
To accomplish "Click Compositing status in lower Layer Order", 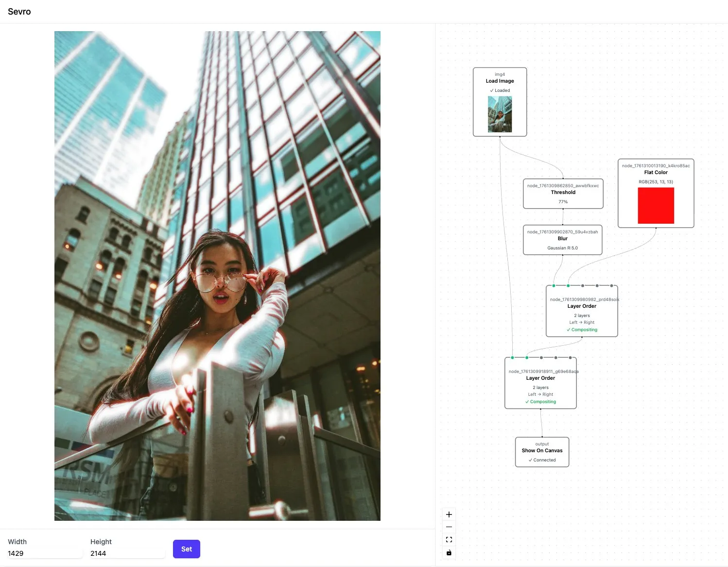I will (540, 402).
